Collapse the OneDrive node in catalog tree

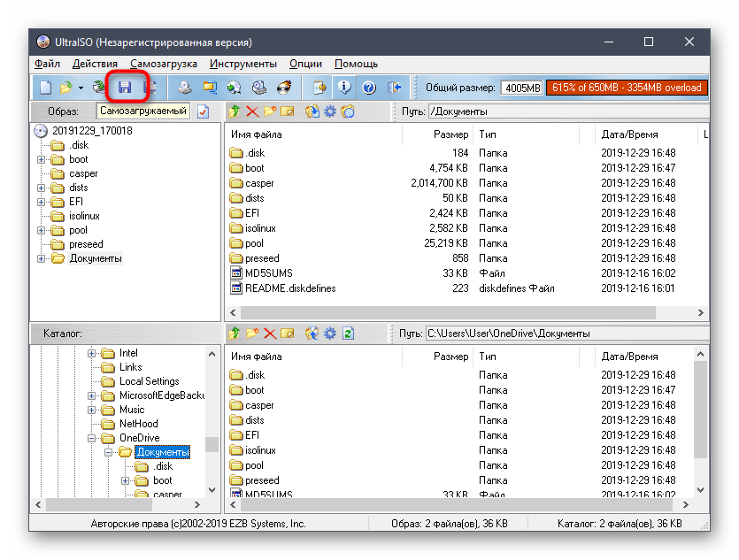click(91, 438)
